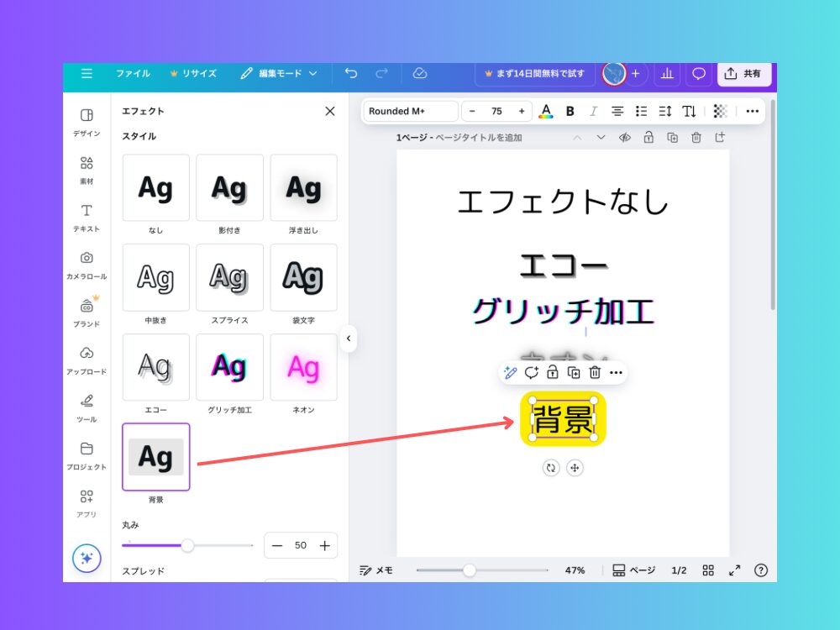The image size is (840, 630).
Task: Select the ネオン effect style
Action: click(304, 367)
